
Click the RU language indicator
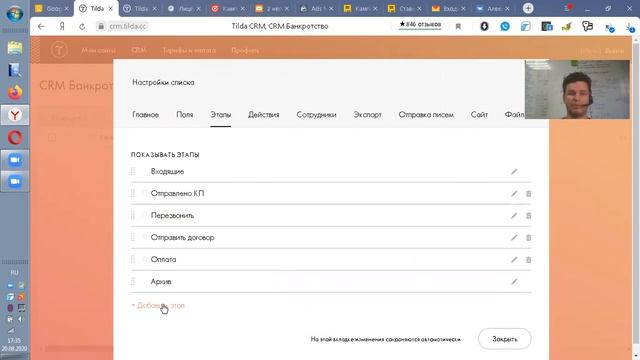click(x=15, y=273)
